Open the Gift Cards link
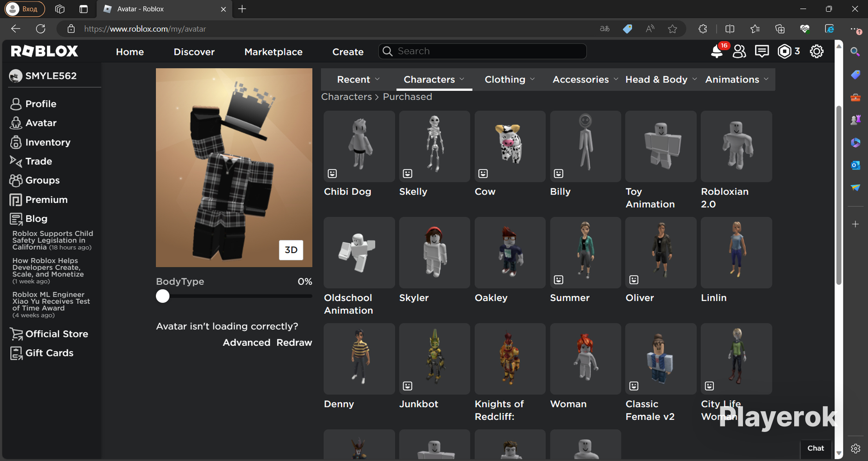868x461 pixels. 42,353
